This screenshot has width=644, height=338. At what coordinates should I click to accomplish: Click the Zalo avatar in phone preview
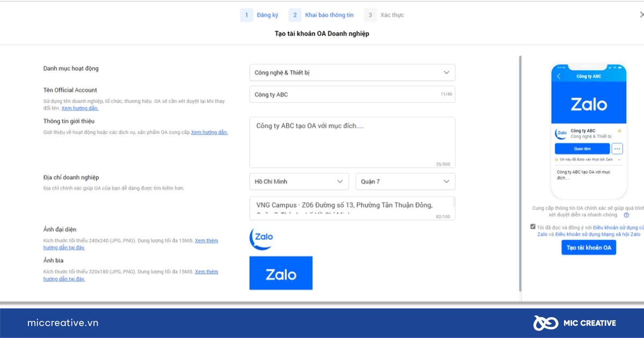click(561, 133)
